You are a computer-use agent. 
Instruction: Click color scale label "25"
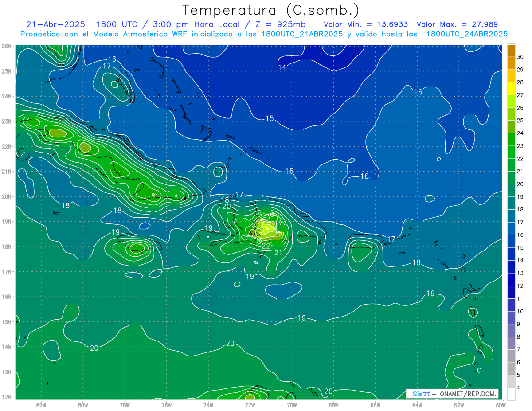coord(520,120)
